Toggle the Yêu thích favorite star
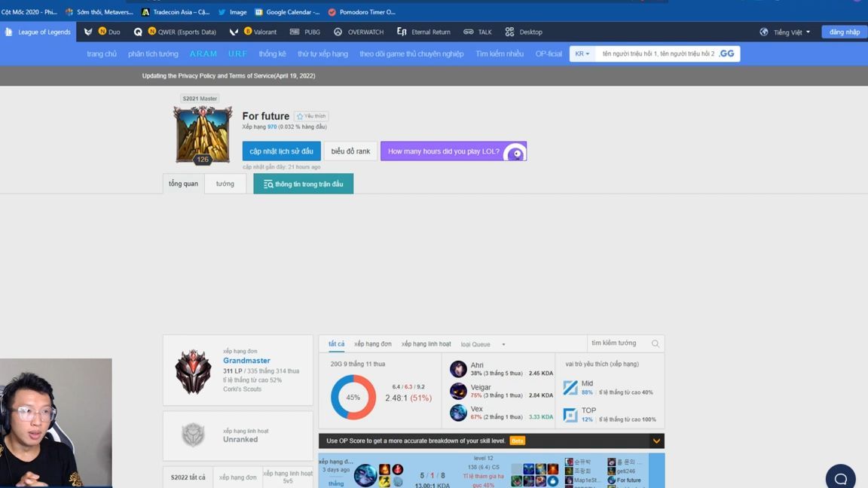This screenshot has height=488, width=868. [x=310, y=116]
